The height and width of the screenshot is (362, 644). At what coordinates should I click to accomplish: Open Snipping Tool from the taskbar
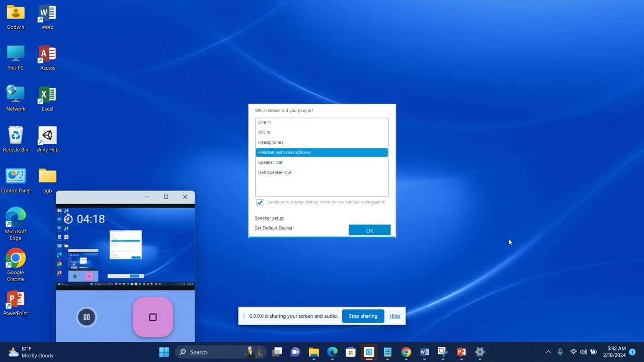point(443,352)
